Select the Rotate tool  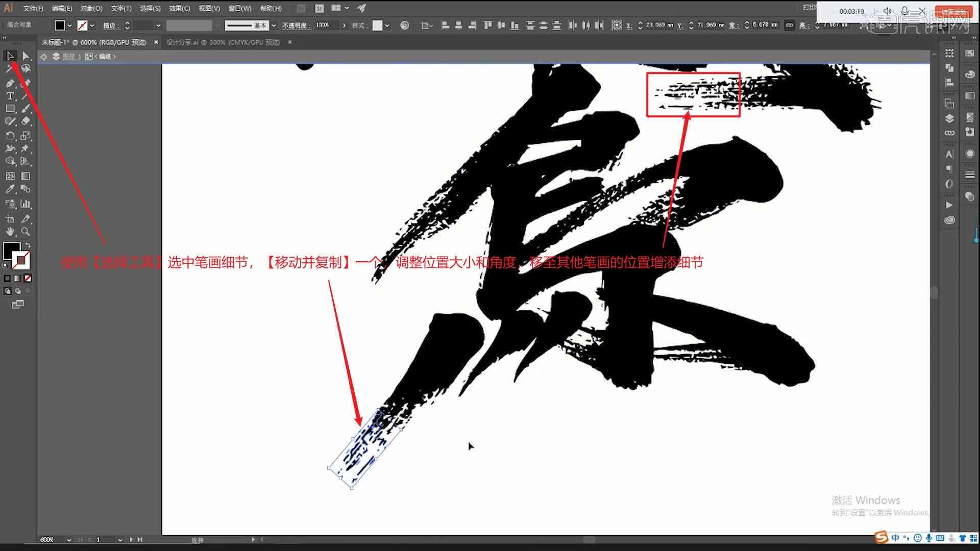click(10, 136)
